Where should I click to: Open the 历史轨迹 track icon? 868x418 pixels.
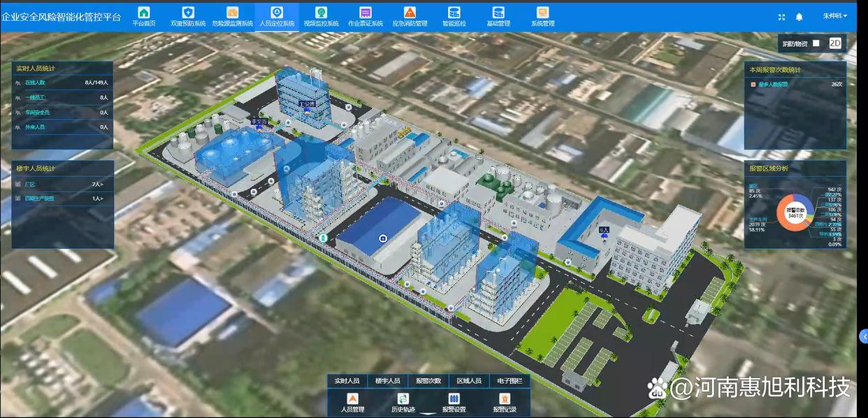click(403, 398)
